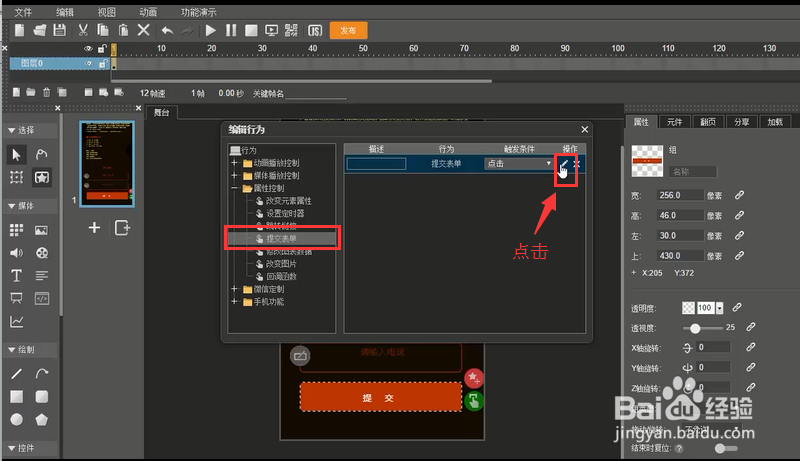The image size is (800, 461).
Task: Collapse 属性控制 tree folder
Action: click(x=234, y=188)
